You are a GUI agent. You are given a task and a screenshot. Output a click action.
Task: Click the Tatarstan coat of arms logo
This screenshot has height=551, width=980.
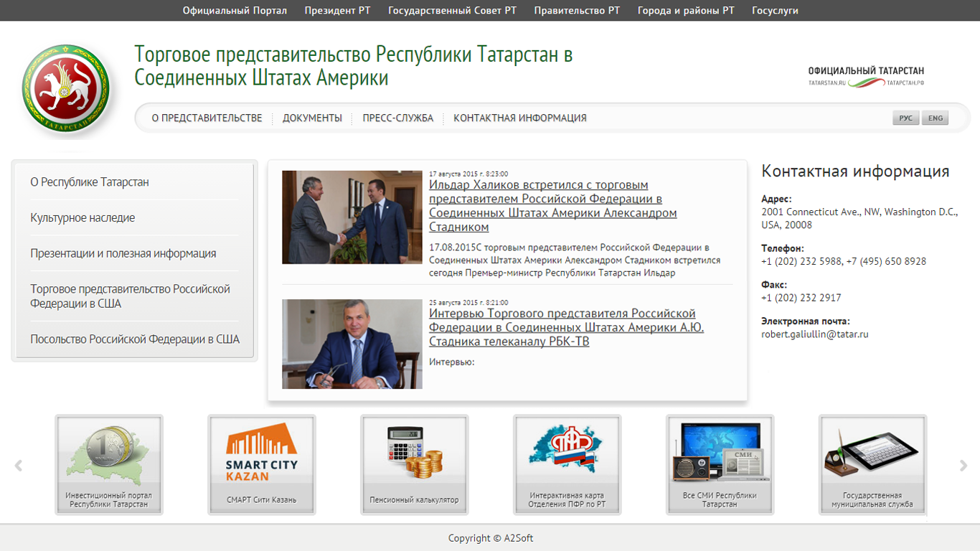coord(66,90)
